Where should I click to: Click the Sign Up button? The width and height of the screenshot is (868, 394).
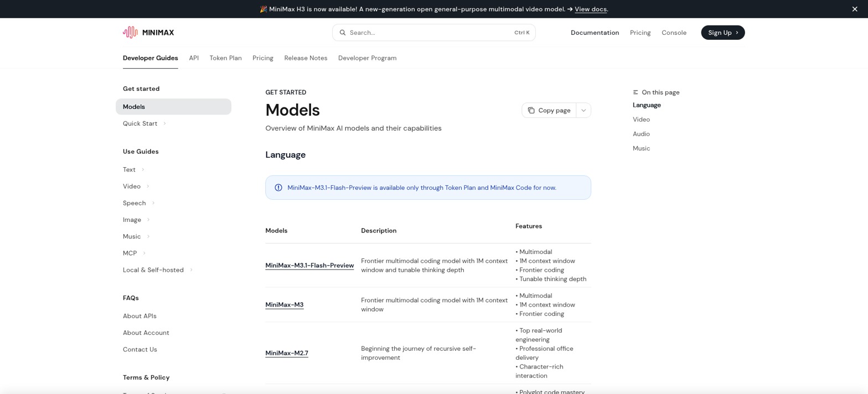tap(722, 33)
